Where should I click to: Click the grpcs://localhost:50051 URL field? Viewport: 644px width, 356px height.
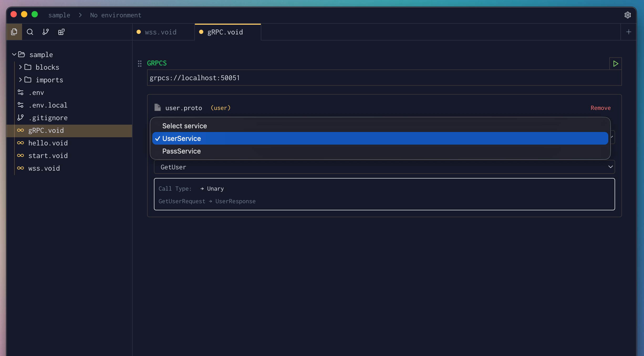[x=384, y=78]
